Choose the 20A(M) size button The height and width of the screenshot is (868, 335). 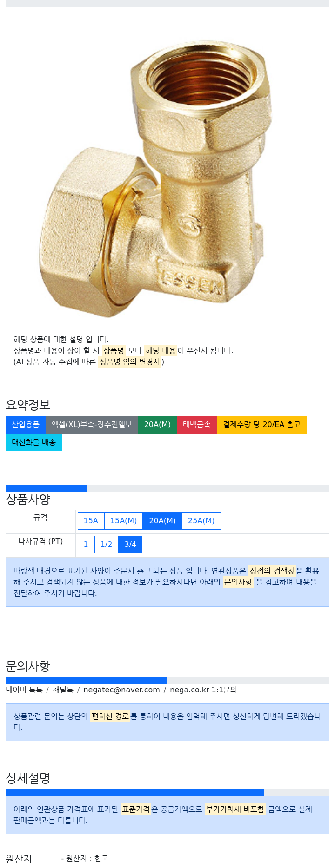click(x=162, y=521)
